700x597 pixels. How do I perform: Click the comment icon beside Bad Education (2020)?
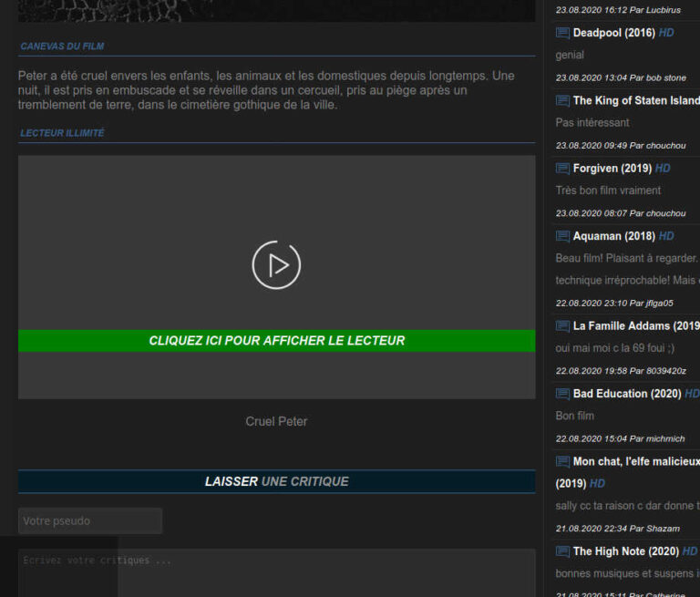tap(562, 394)
